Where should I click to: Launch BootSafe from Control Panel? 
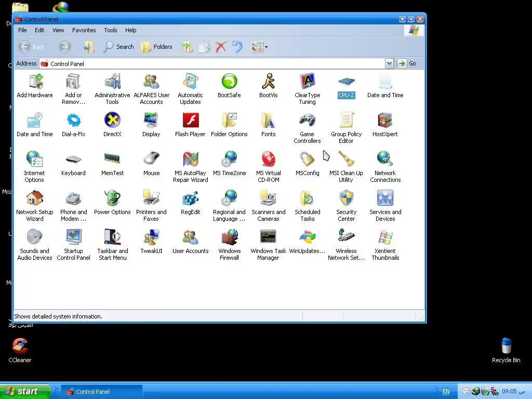[x=229, y=86]
